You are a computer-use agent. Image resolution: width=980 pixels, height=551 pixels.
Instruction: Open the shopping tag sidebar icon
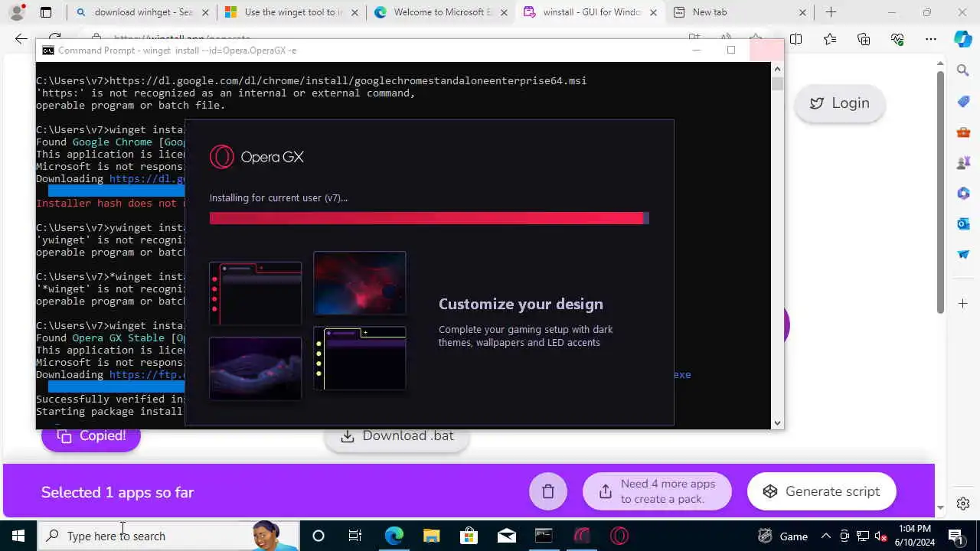click(963, 101)
